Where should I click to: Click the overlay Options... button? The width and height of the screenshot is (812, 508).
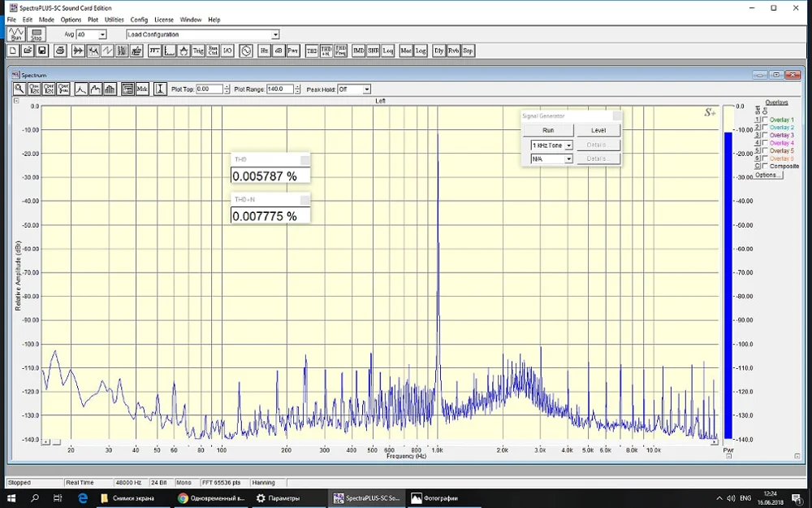(767, 175)
